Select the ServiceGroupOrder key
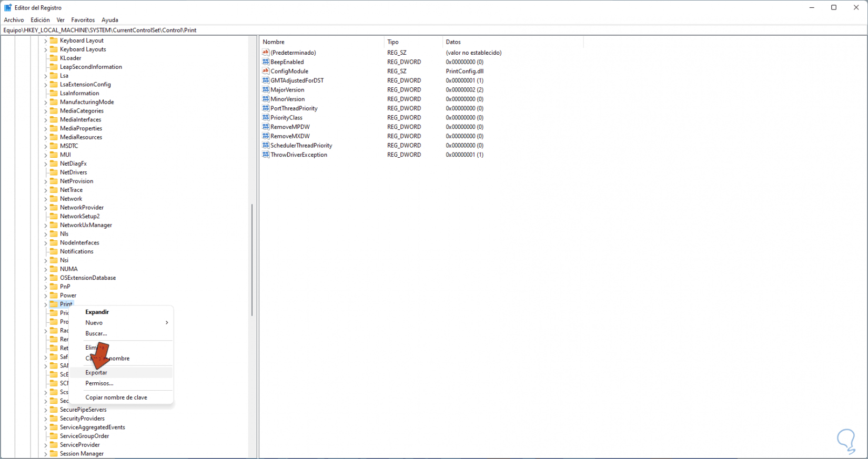 pos(85,436)
